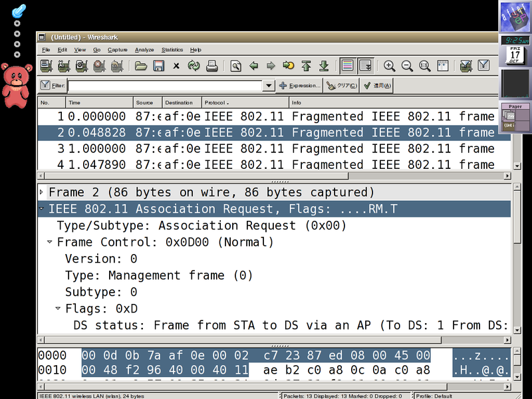
Task: Open capture options from the toolbar
Action: (x=64, y=65)
